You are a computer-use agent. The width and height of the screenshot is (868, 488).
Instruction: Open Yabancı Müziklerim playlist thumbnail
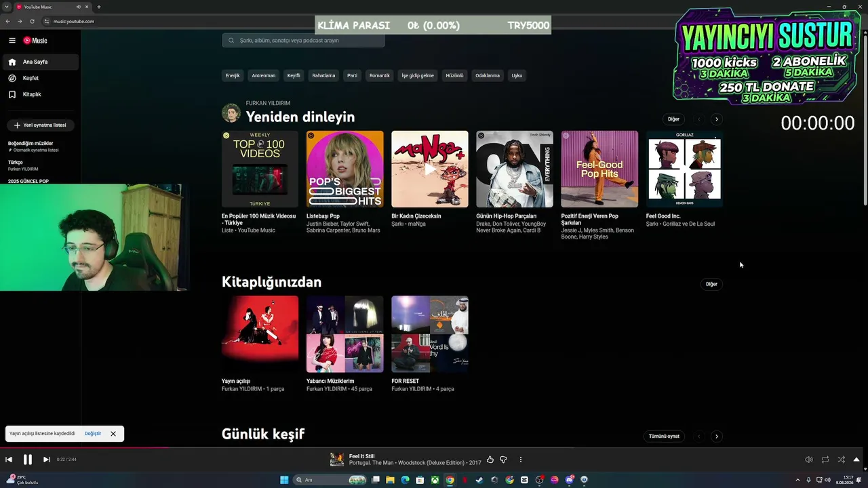(344, 334)
